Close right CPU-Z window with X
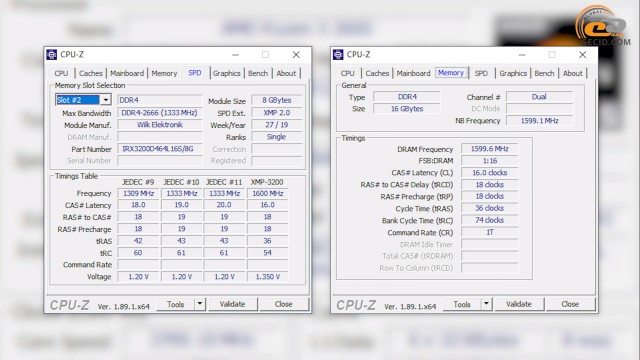640x360 pixels. (582, 54)
